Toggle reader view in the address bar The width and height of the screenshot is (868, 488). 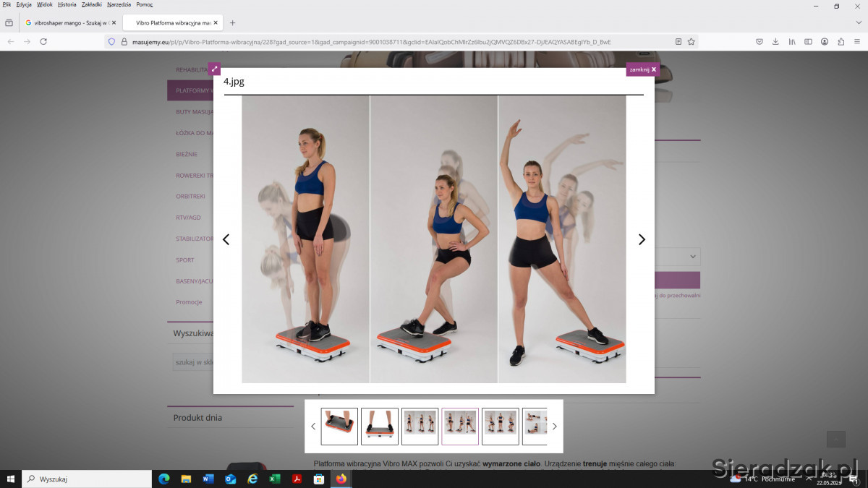678,42
